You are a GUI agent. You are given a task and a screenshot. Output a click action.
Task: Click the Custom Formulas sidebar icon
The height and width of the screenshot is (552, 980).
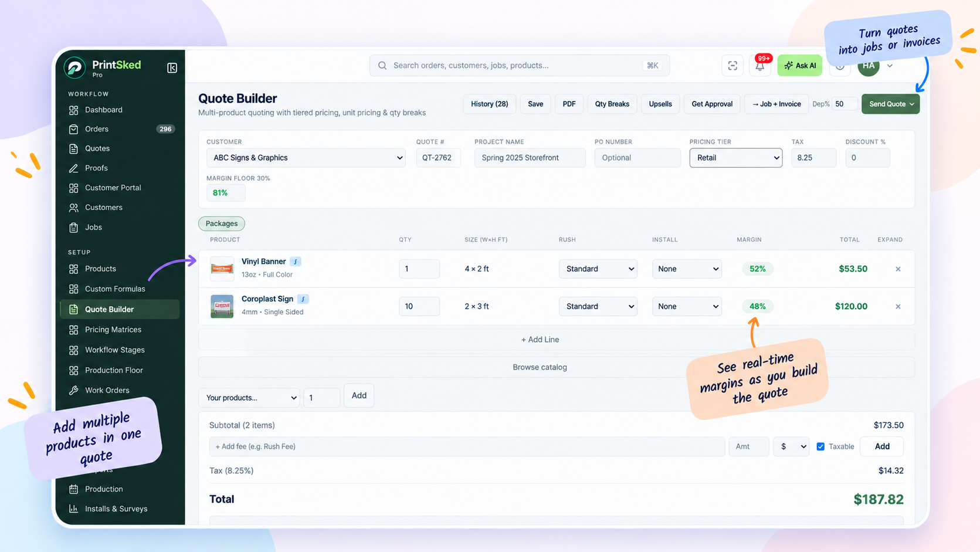pos(73,289)
